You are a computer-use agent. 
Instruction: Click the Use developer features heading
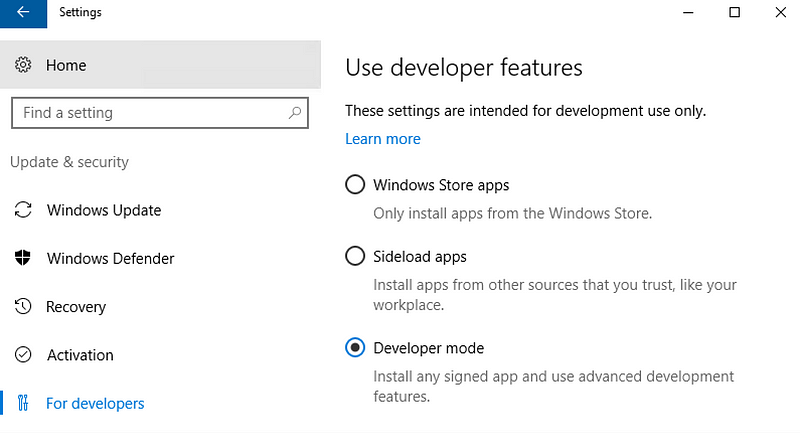point(463,68)
